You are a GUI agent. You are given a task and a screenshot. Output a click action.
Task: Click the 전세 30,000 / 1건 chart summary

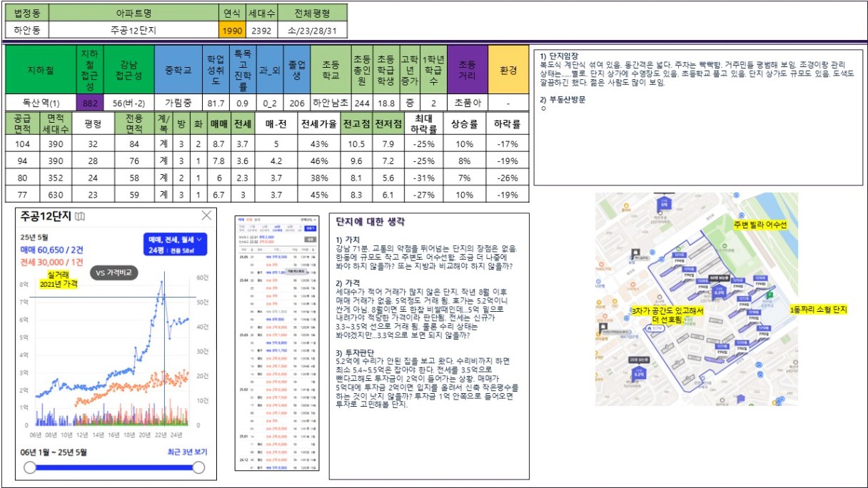coord(52,261)
